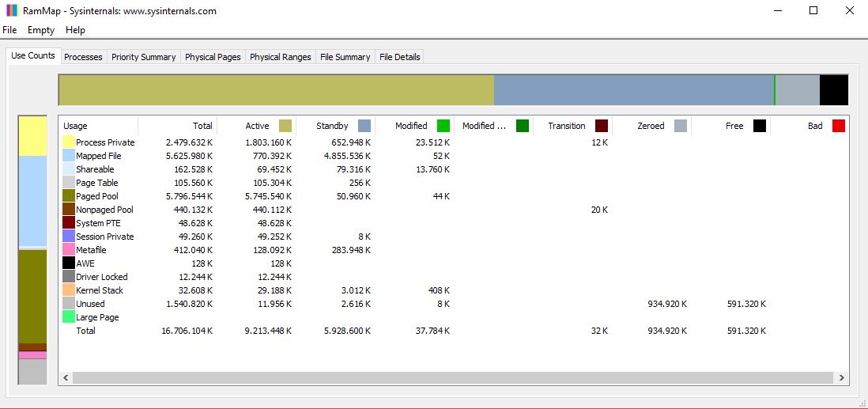Click the Active segment in top memory bar
868x409 pixels.
click(x=276, y=90)
